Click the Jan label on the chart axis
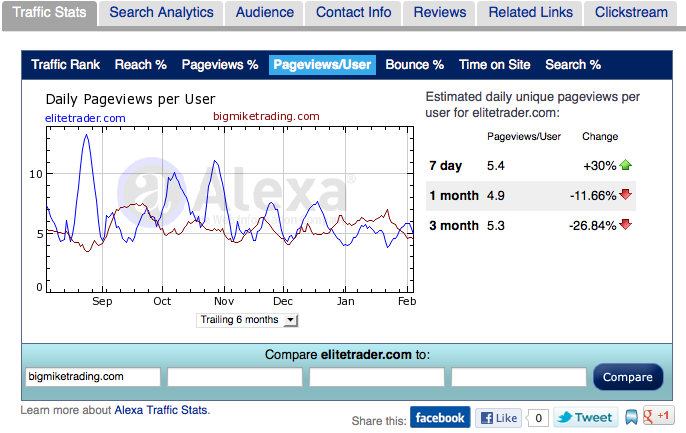686x433 pixels. 345,301
